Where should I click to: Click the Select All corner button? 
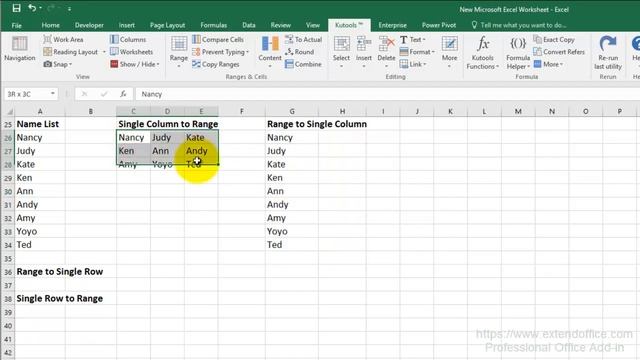[8, 111]
